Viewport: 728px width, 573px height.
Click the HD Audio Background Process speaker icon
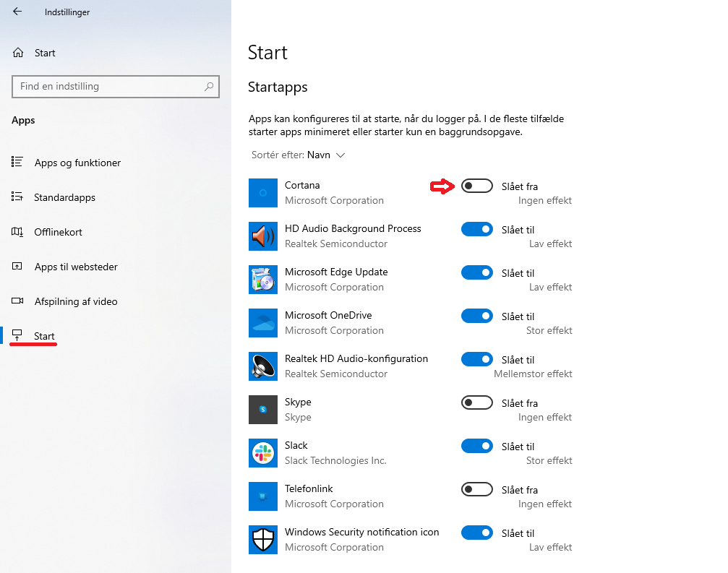262,236
